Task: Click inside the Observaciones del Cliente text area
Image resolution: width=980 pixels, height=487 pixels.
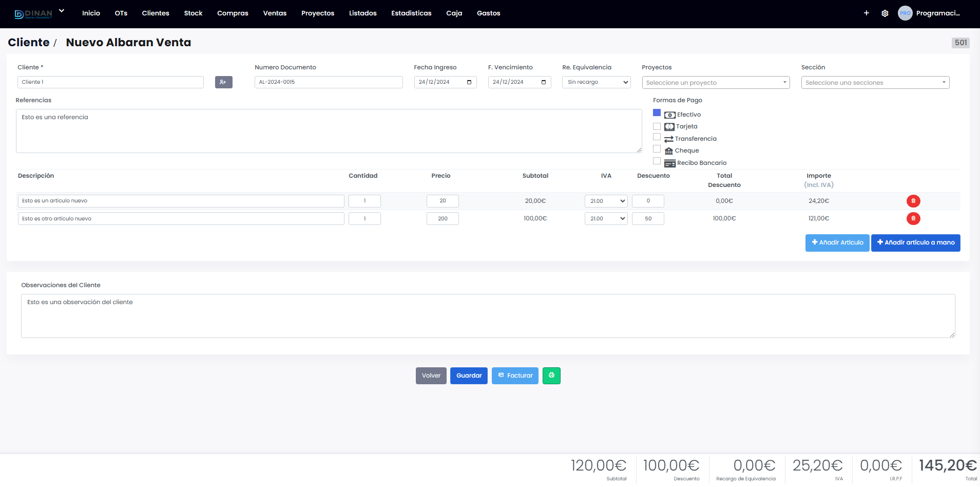Action: tap(488, 316)
